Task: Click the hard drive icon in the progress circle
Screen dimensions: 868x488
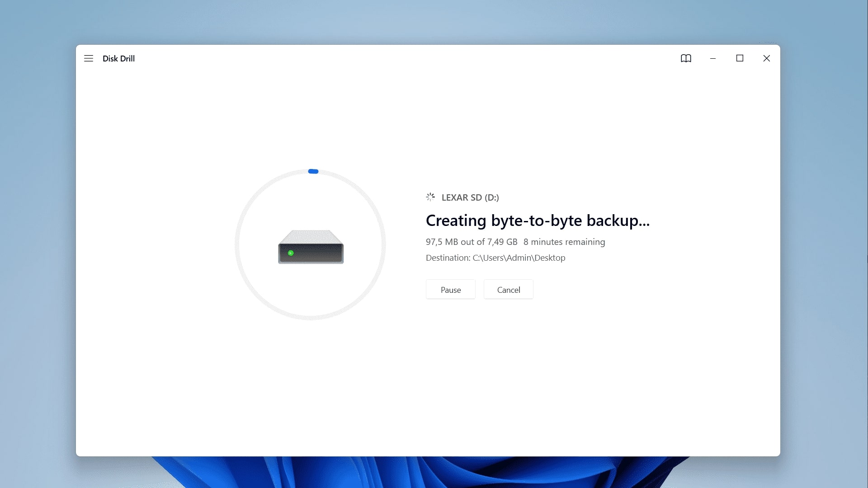Action: tap(311, 247)
